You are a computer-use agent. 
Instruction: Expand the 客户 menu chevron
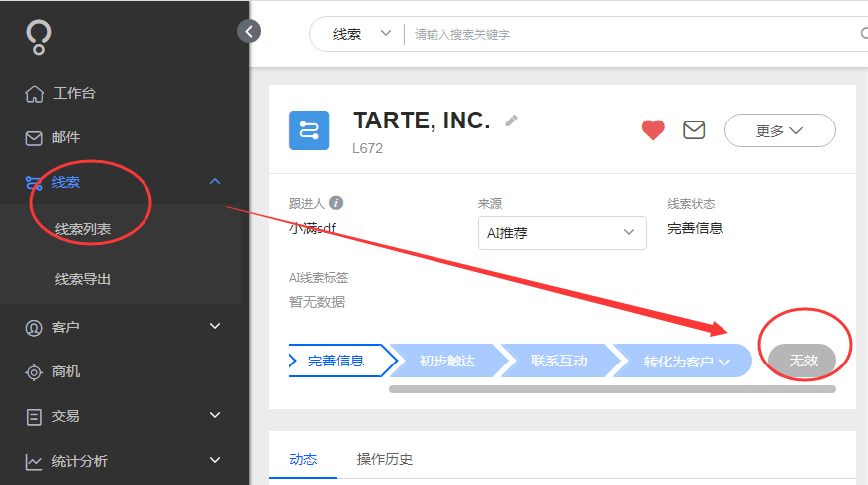pos(215,326)
